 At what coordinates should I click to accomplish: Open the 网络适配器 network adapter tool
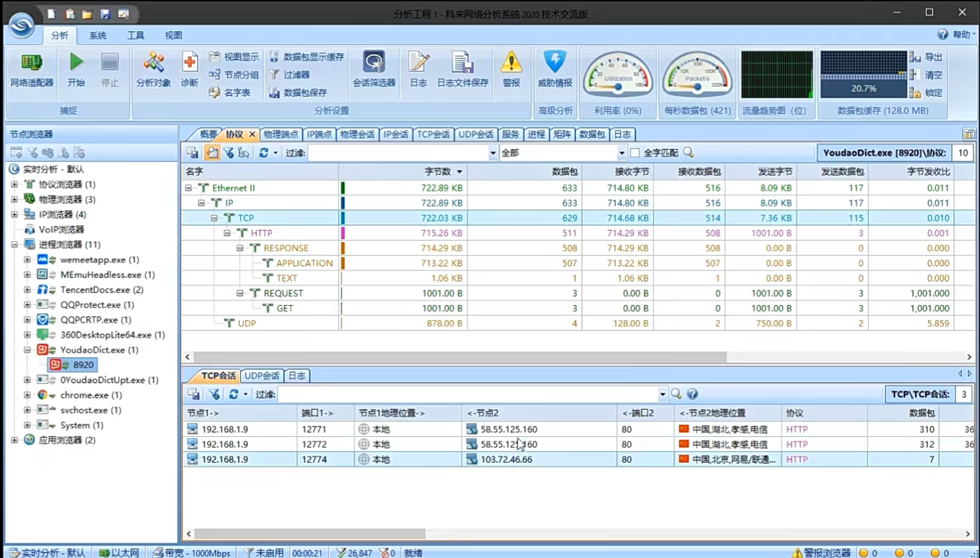click(32, 70)
